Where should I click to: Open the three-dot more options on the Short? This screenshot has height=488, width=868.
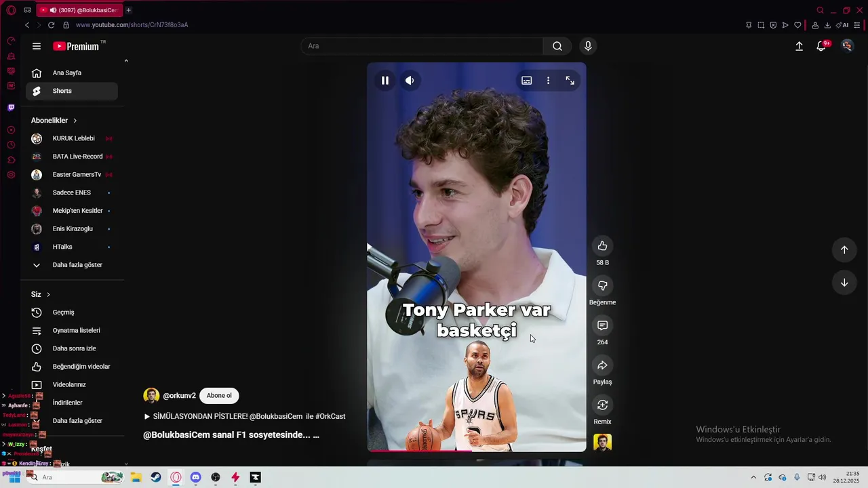pos(548,81)
